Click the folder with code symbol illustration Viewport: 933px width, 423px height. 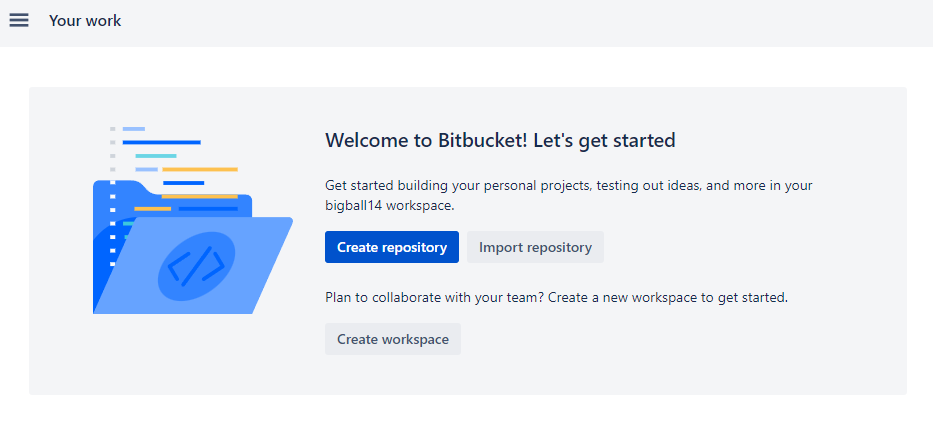pos(193,220)
